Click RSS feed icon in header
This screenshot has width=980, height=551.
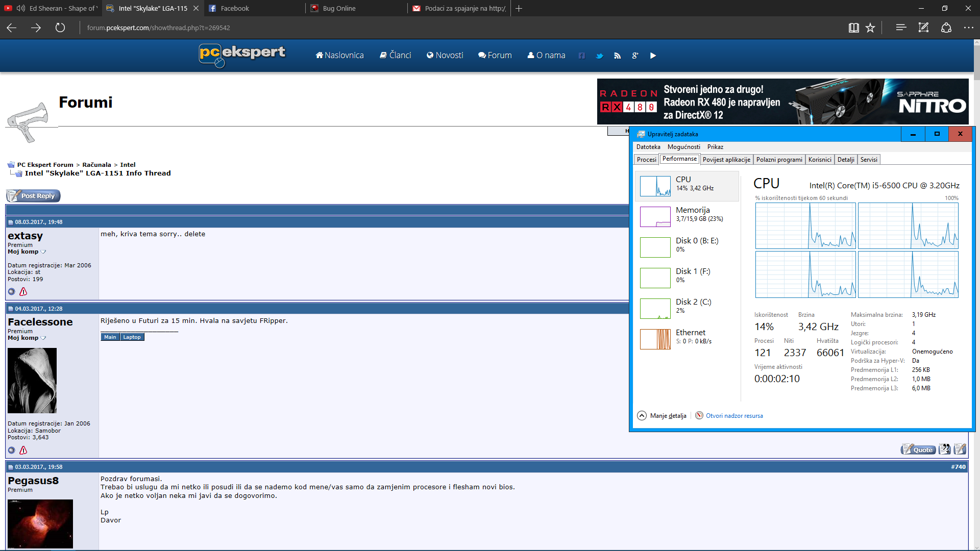[617, 56]
